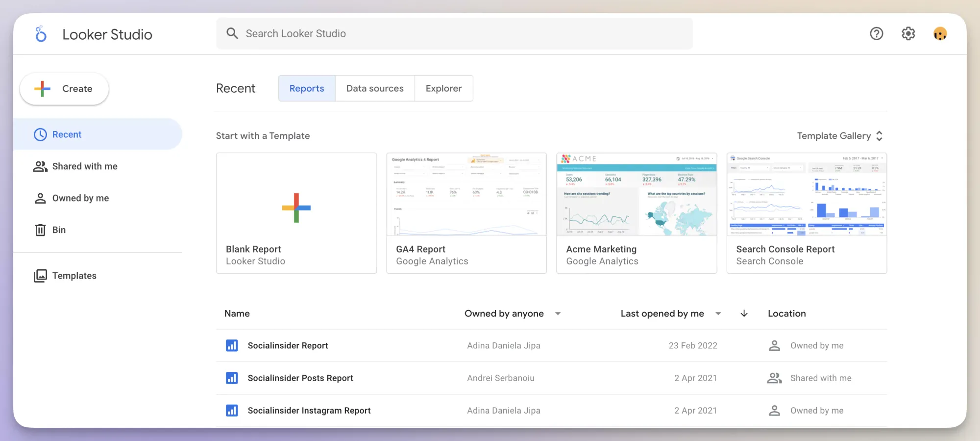The width and height of the screenshot is (980, 441).
Task: Open the user account avatar
Action: pyautogui.click(x=940, y=33)
